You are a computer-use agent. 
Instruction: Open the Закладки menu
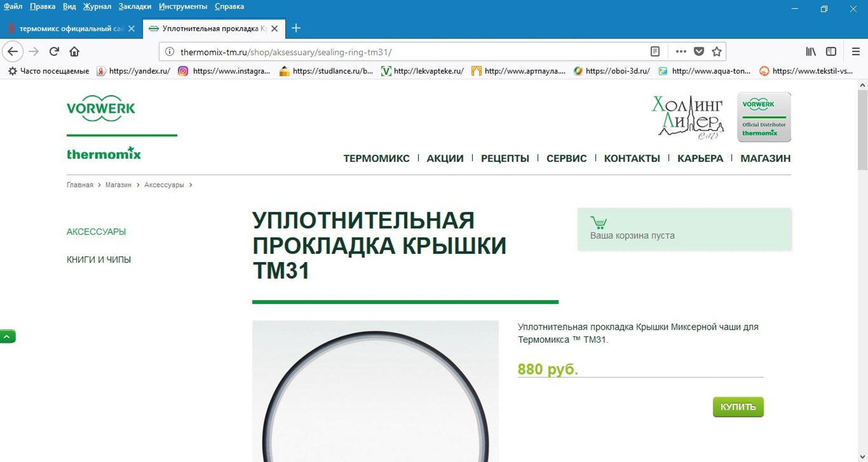(x=135, y=6)
